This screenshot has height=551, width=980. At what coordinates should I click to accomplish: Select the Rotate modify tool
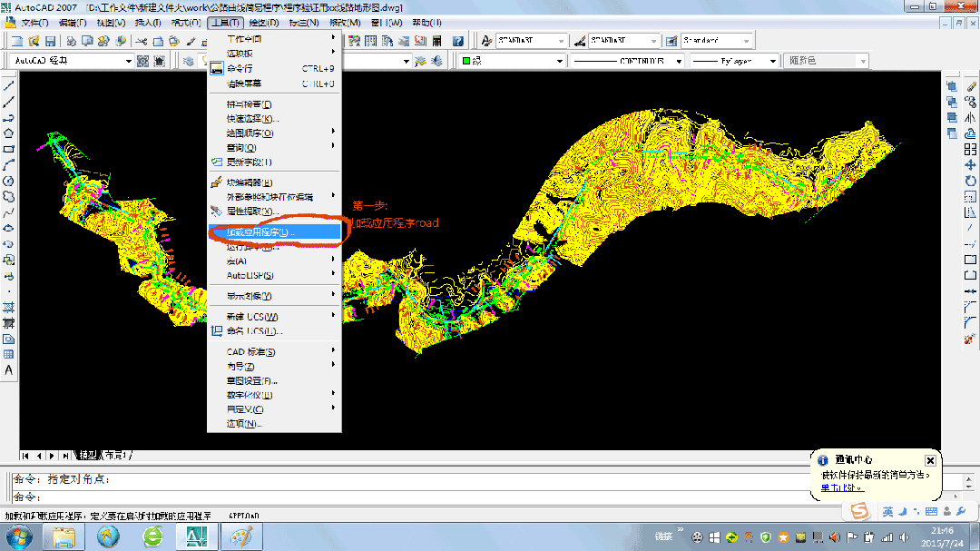click(971, 181)
